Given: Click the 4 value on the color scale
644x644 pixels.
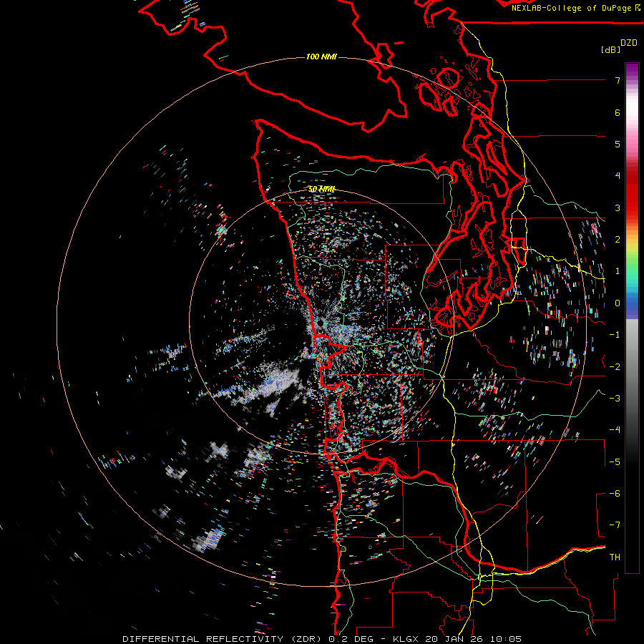Looking at the screenshot, I should (x=618, y=176).
